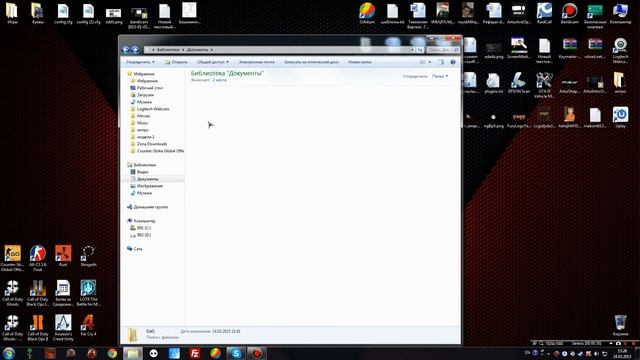Click the Открыть toolbar button
This screenshot has width=640, height=360.
[176, 62]
